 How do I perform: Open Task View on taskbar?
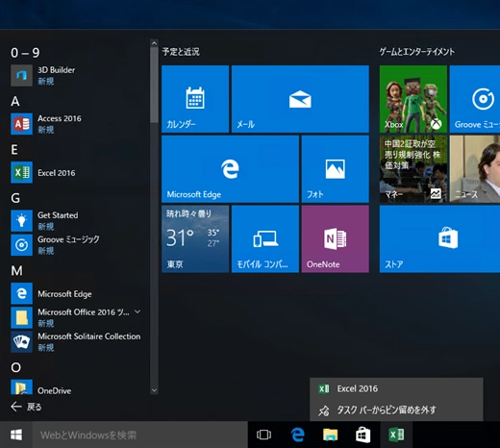point(263,435)
